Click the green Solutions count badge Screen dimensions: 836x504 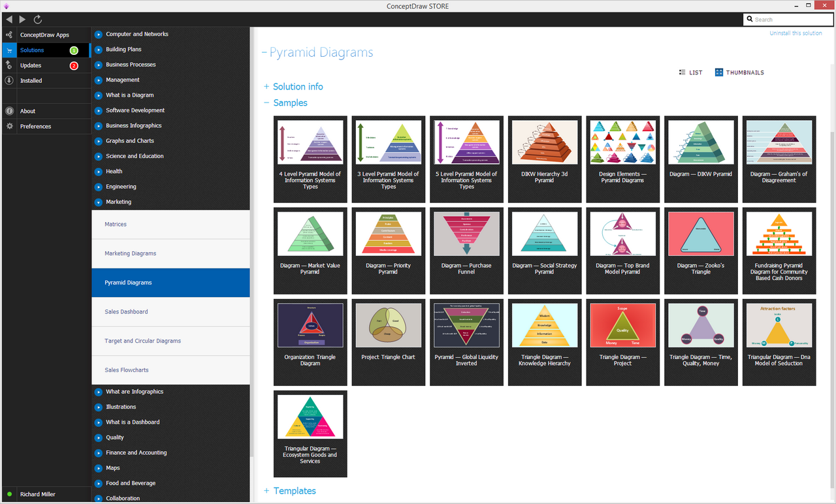coord(74,50)
